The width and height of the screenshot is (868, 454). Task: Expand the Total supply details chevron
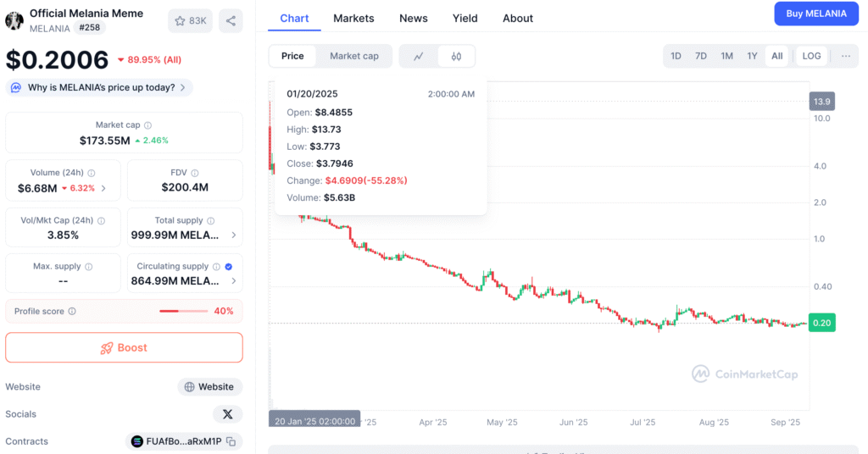[x=234, y=235]
